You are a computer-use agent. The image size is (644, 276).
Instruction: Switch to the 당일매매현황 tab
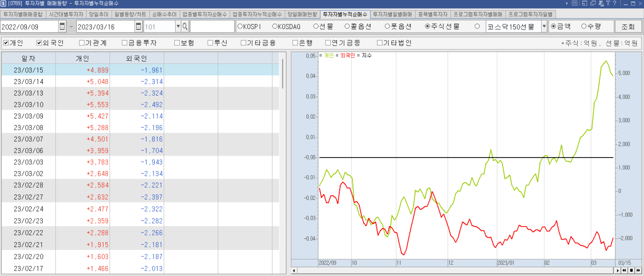pos(303,14)
